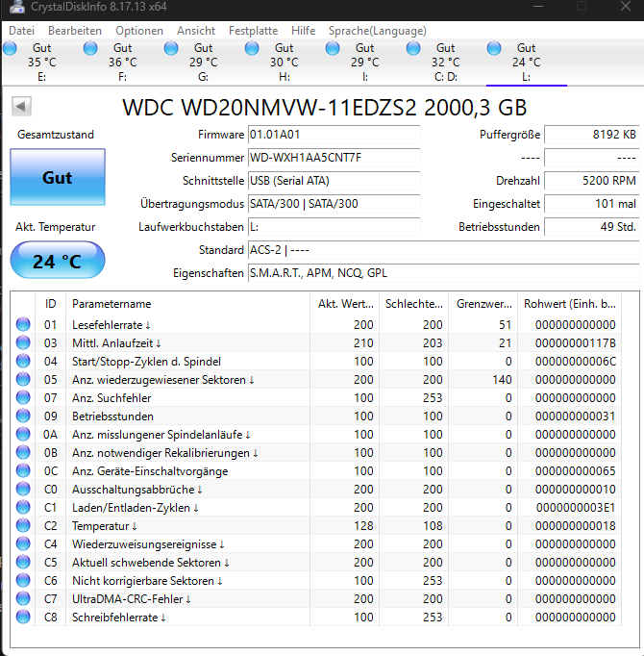Click the status orb for Ausschaltungsabbrüche

tap(23, 489)
